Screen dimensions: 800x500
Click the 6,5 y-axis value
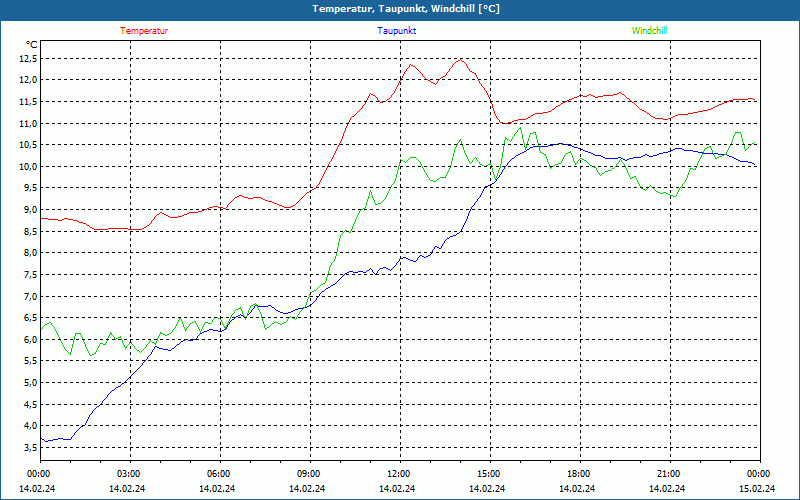[x=31, y=318]
